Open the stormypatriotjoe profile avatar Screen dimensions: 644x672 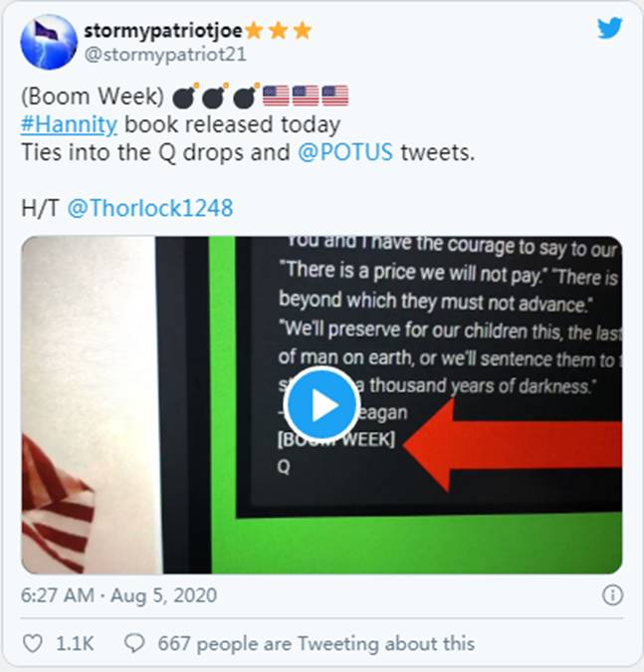tap(49, 42)
